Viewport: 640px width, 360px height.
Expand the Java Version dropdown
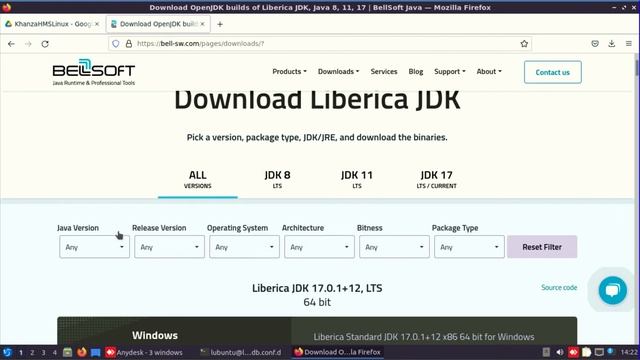pos(94,247)
